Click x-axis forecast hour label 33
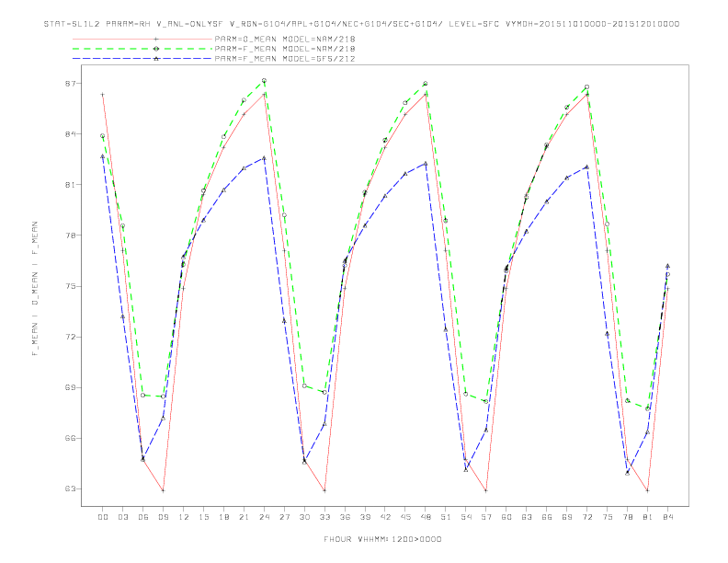 (x=325, y=517)
